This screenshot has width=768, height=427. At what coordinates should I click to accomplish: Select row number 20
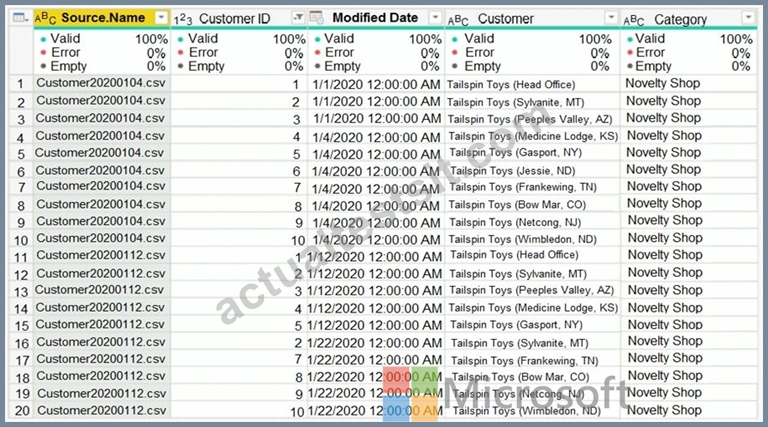pyautogui.click(x=22, y=410)
